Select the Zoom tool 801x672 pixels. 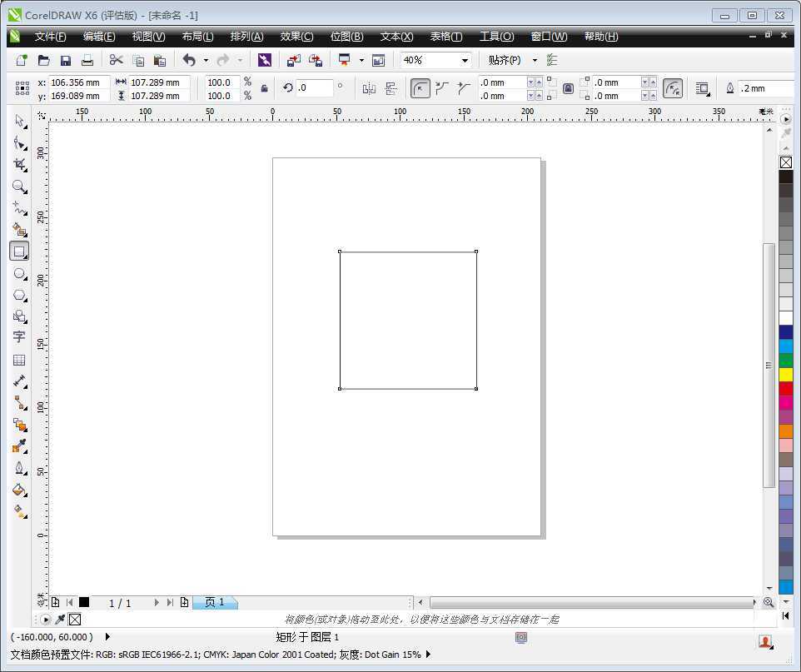click(x=19, y=187)
